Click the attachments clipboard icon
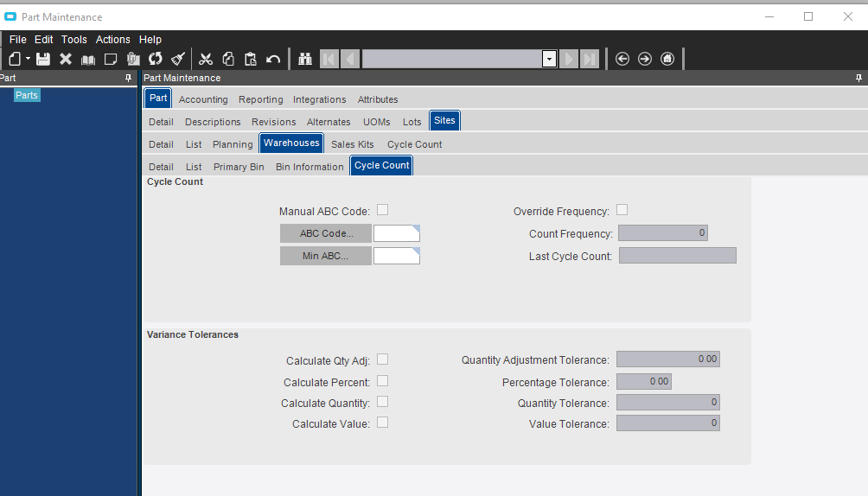The width and height of the screenshot is (868, 496). coord(133,59)
